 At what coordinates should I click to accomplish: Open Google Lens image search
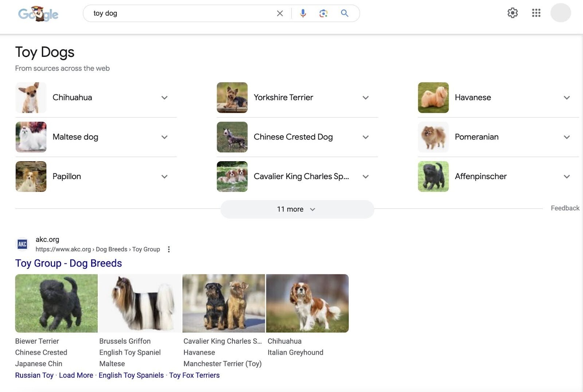(x=323, y=13)
